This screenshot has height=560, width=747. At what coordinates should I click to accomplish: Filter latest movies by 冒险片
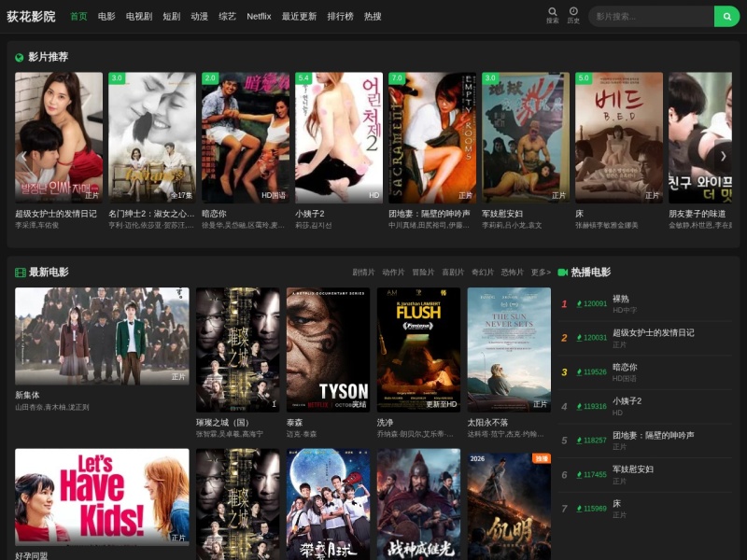[423, 273]
